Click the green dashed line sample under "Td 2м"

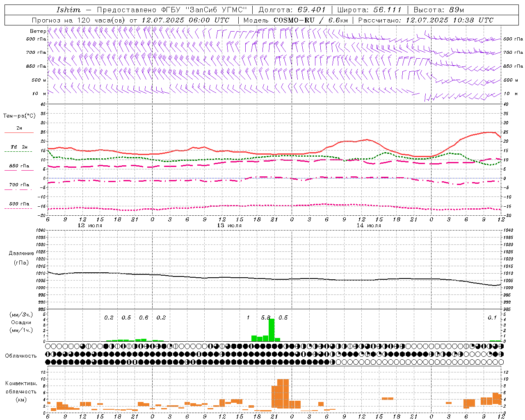tap(18, 151)
